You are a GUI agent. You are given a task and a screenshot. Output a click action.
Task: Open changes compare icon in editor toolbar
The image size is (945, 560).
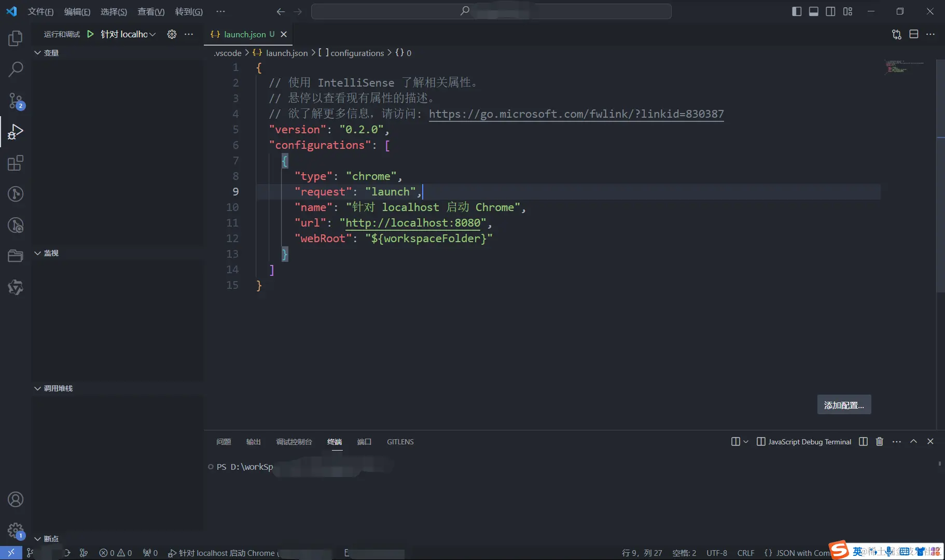click(897, 34)
